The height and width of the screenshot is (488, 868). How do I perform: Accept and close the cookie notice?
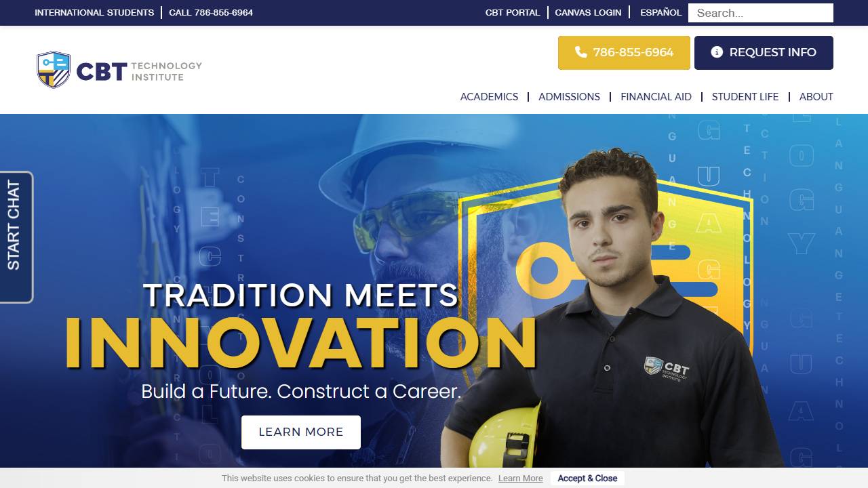(x=587, y=479)
